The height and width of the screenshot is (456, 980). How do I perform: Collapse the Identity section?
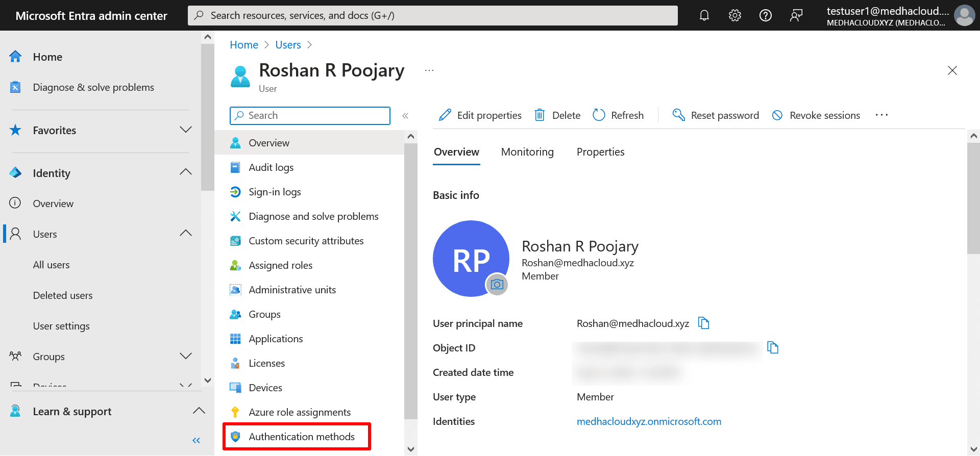click(186, 172)
